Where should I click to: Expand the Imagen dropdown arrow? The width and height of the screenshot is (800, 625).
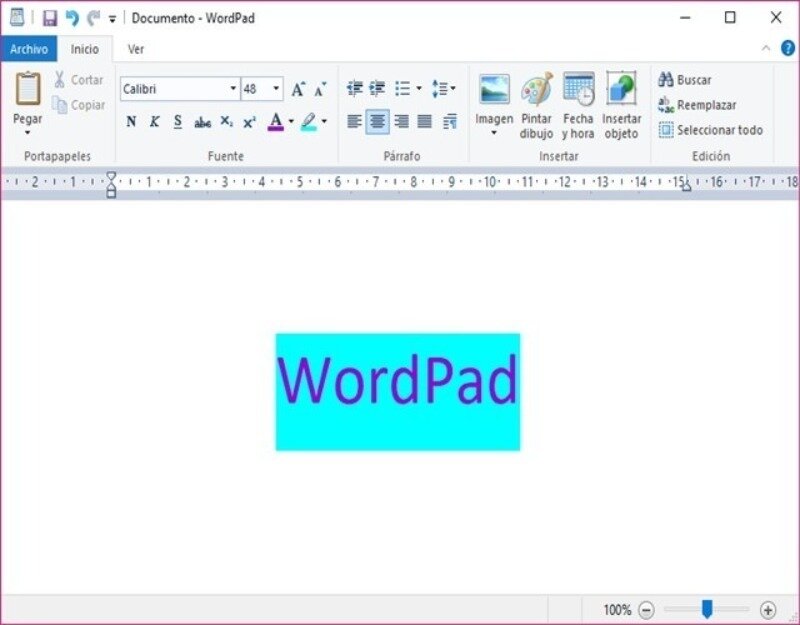pyautogui.click(x=494, y=133)
